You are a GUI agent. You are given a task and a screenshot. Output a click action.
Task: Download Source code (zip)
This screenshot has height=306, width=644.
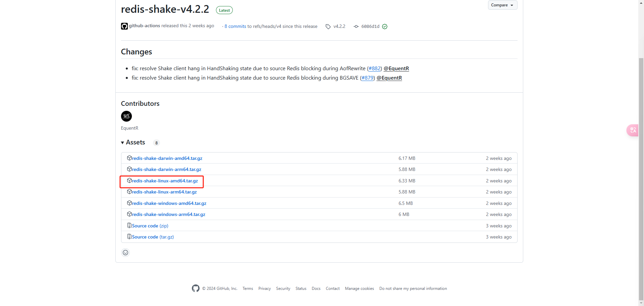pos(150,226)
